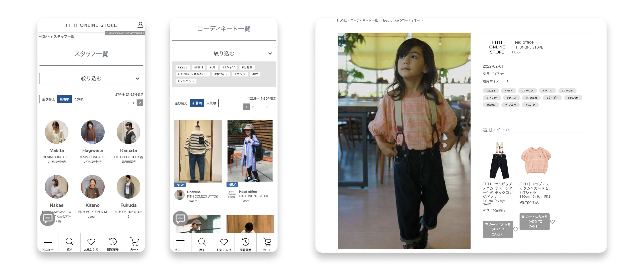Toggle favorite heart for denim suspender pants
The width and height of the screenshot is (644, 270).
[x=515, y=229]
